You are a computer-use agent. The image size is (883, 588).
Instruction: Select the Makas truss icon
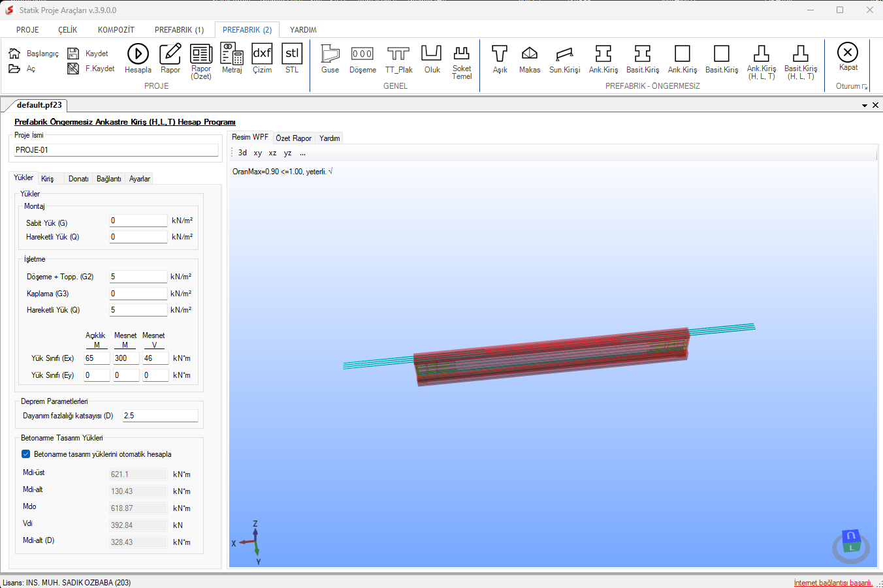[x=530, y=58]
